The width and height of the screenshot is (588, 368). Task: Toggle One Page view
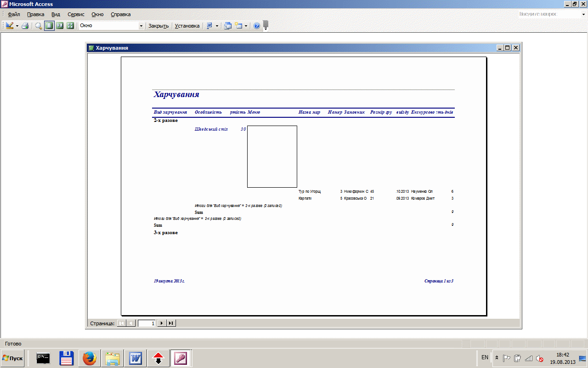click(x=49, y=26)
